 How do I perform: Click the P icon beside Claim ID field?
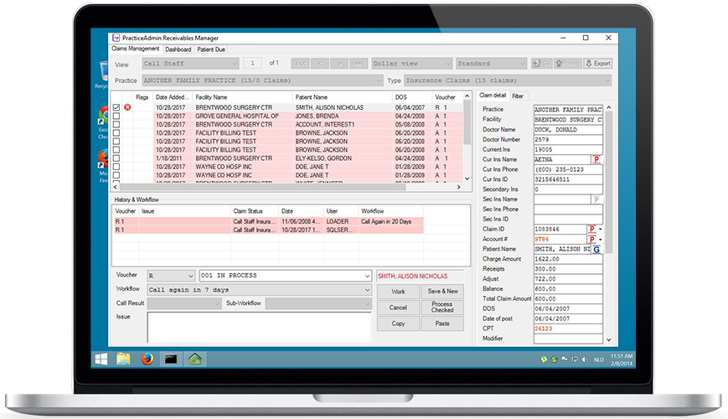(x=592, y=229)
